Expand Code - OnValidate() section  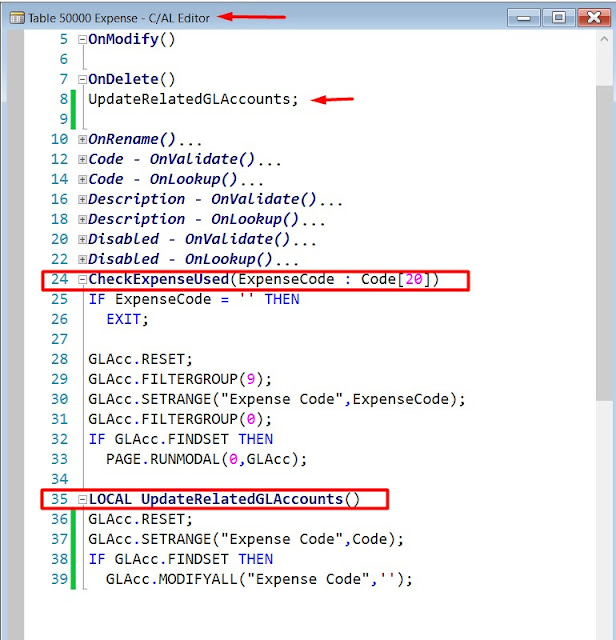coord(82,160)
